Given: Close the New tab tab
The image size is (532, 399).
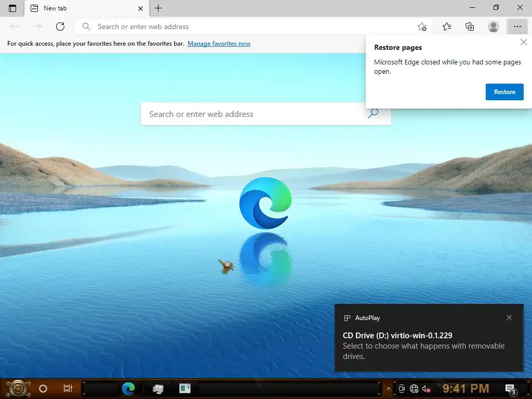Looking at the screenshot, I should 140,8.
